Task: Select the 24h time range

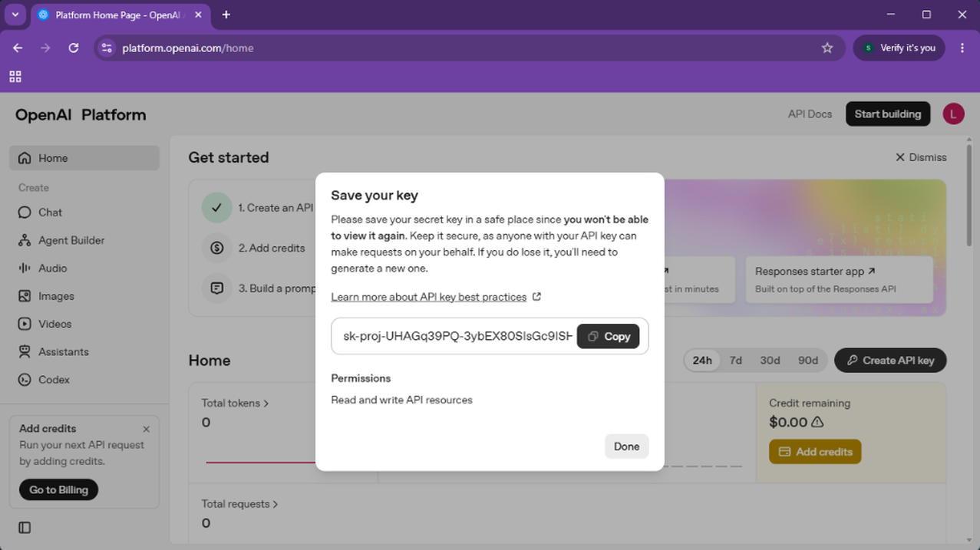Action: (702, 361)
